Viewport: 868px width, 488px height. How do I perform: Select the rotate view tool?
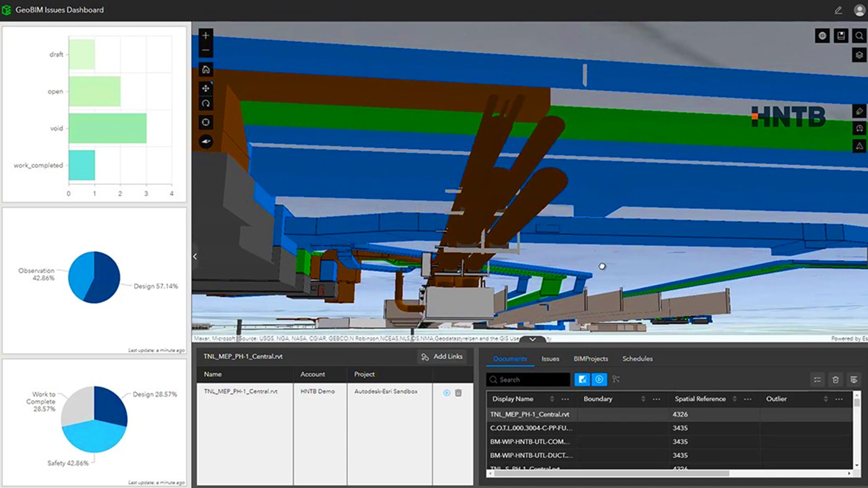point(206,104)
